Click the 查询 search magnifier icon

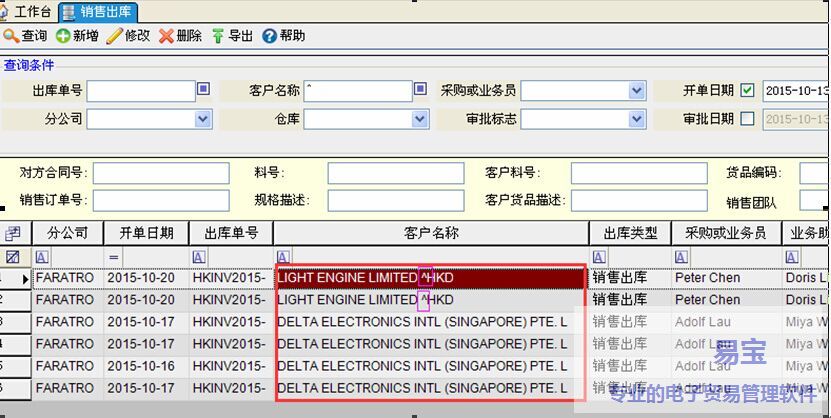(11, 36)
